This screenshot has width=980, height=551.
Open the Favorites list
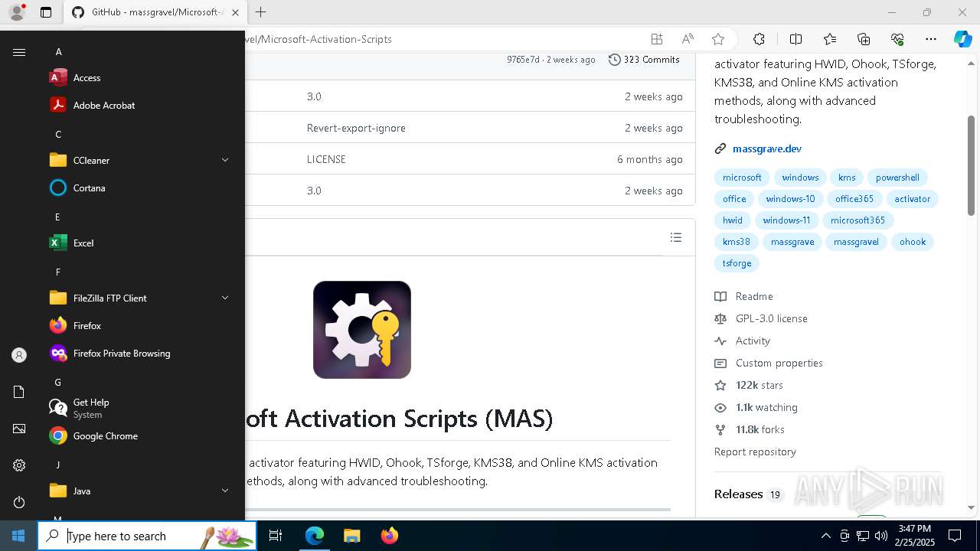click(x=830, y=39)
